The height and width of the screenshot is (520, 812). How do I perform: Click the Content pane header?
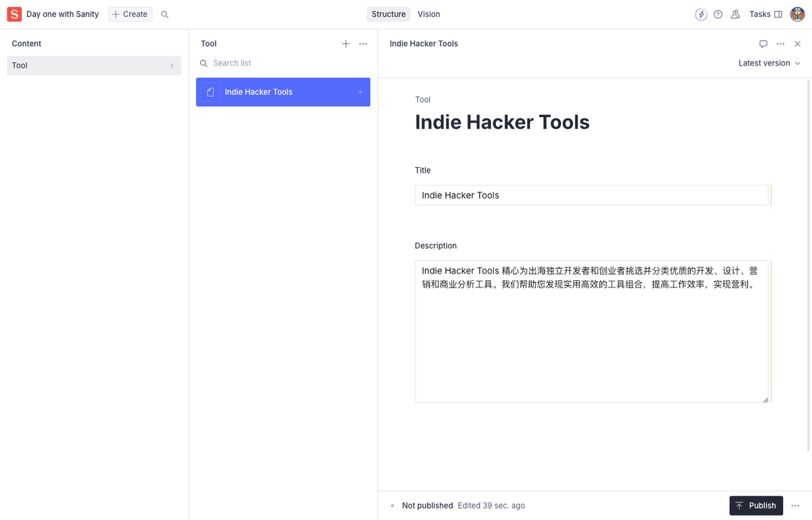tap(26, 43)
